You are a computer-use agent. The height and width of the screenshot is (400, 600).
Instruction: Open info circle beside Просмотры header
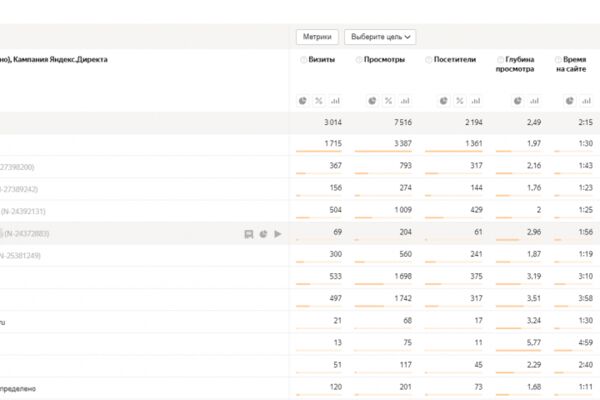[359, 60]
